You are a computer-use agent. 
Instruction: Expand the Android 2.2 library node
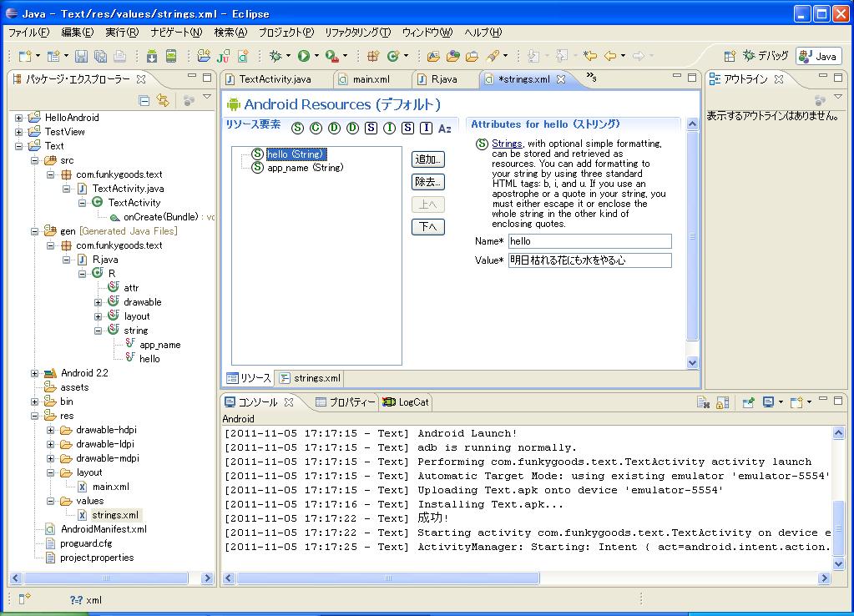pyautogui.click(x=35, y=373)
